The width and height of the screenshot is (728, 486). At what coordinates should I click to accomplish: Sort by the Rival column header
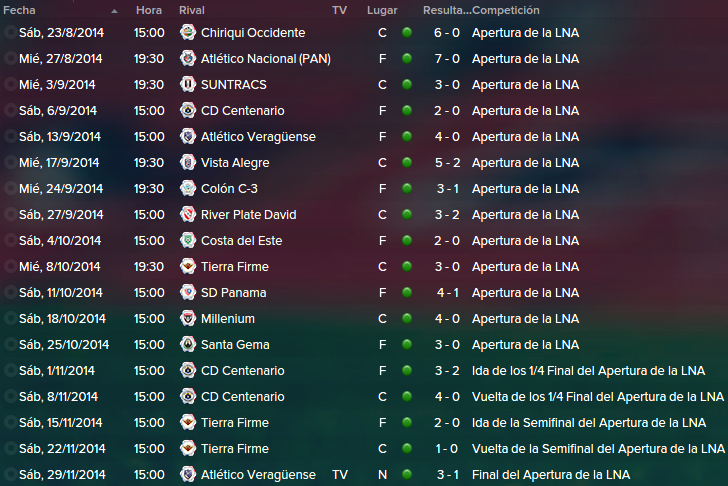pos(192,10)
